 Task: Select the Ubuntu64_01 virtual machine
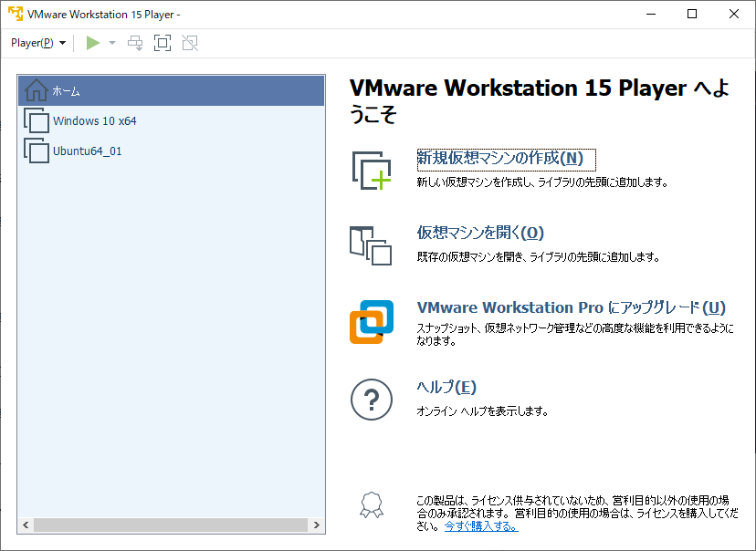point(87,151)
